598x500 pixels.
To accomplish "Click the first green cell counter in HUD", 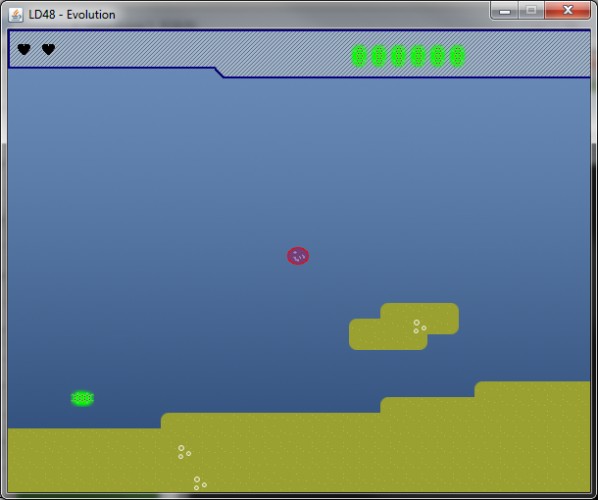I will 359,56.
